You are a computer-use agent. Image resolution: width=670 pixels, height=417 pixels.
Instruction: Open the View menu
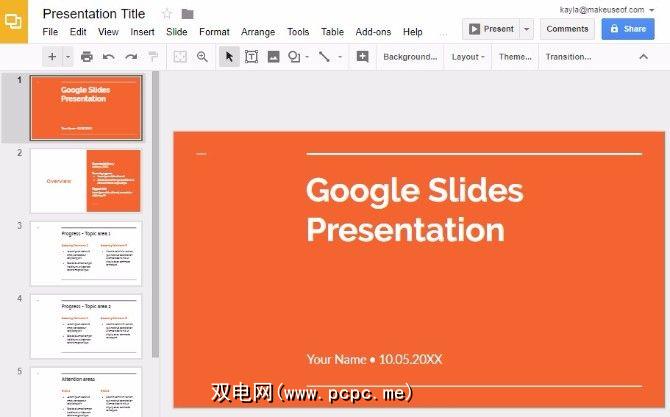tap(108, 32)
